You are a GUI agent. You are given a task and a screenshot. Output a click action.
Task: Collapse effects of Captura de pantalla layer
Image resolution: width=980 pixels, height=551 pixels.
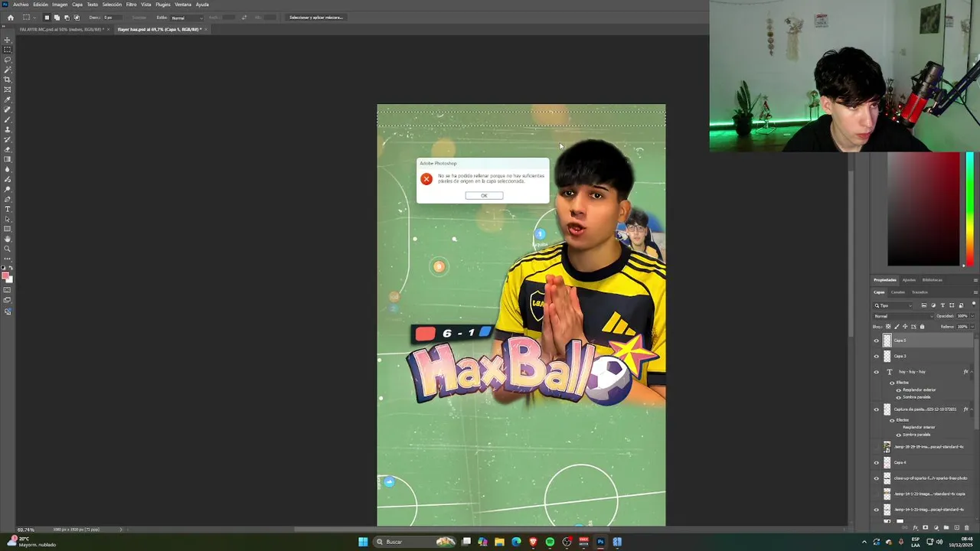(973, 409)
